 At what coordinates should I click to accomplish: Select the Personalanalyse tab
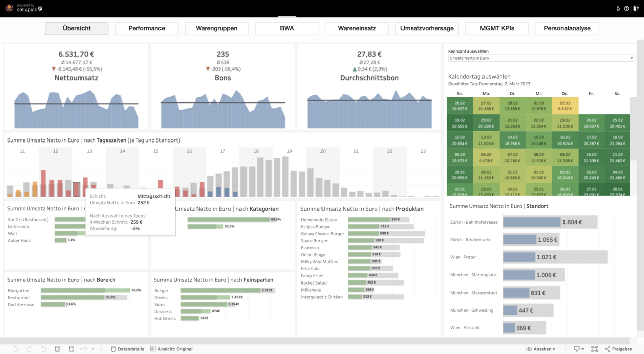(567, 29)
